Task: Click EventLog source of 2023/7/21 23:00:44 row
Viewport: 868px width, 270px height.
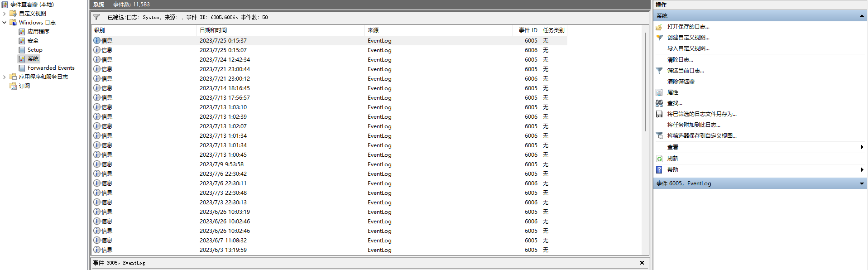Action: [x=379, y=69]
